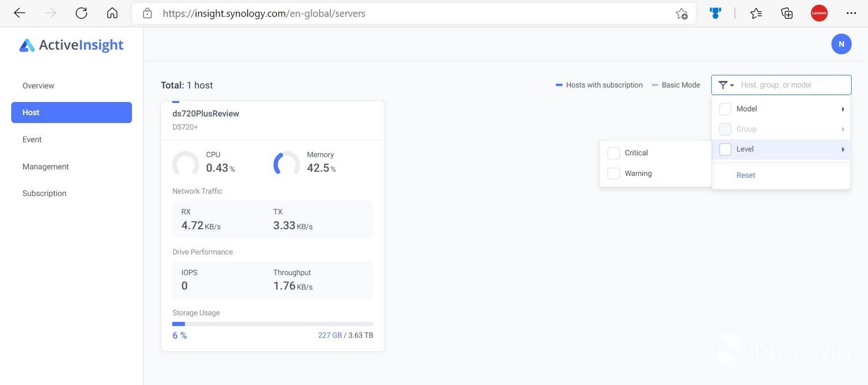The image size is (868, 385).
Task: Click the browser address bar URL
Action: coord(264,14)
